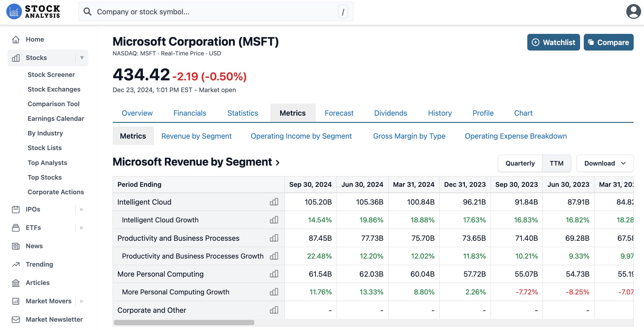Open By Industry link

(x=45, y=133)
